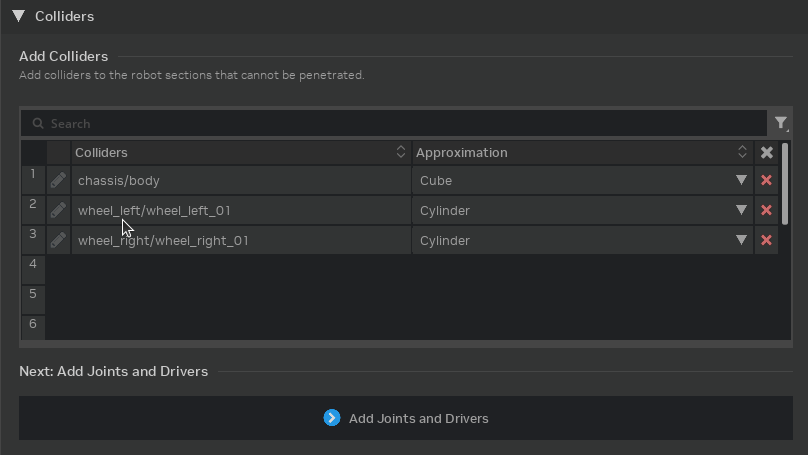Click the table's vertical scrollbar
Image resolution: width=808 pixels, height=455 pixels.
(785, 185)
